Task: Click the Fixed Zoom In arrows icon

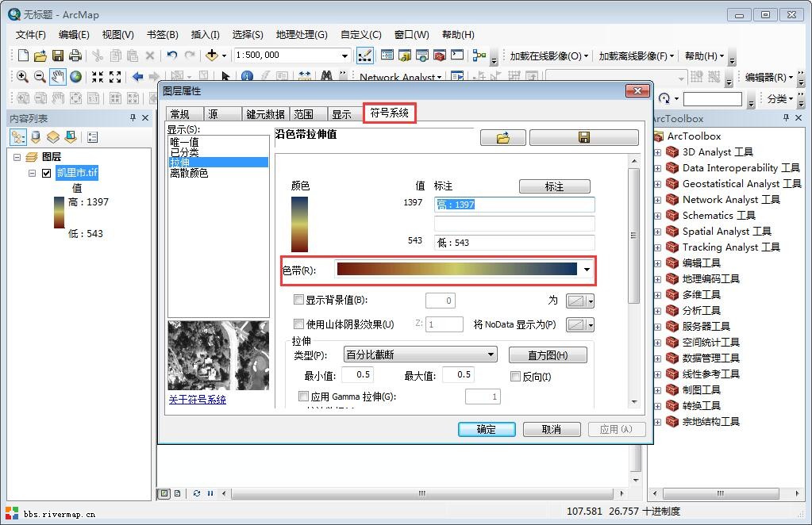Action: [x=98, y=77]
